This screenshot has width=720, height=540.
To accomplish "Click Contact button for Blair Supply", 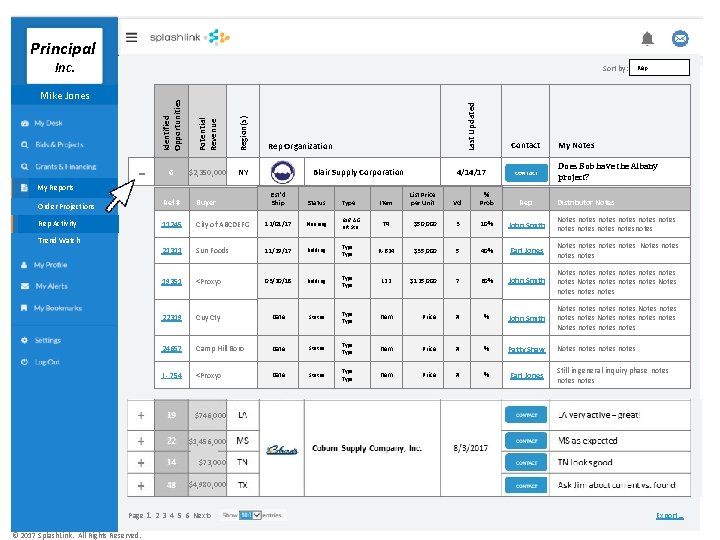I will tap(526, 173).
